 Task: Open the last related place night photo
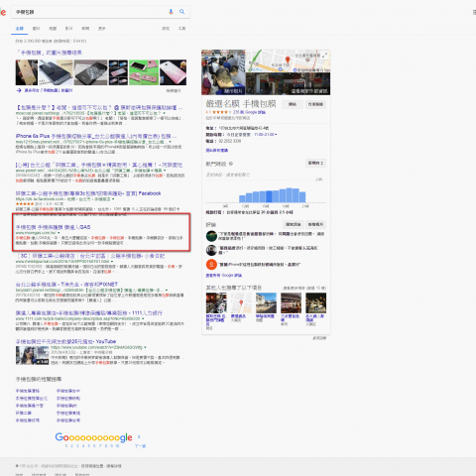click(x=315, y=302)
